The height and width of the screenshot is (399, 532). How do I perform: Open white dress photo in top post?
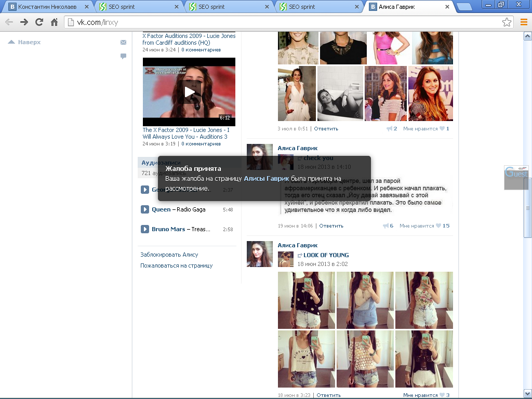click(x=297, y=94)
